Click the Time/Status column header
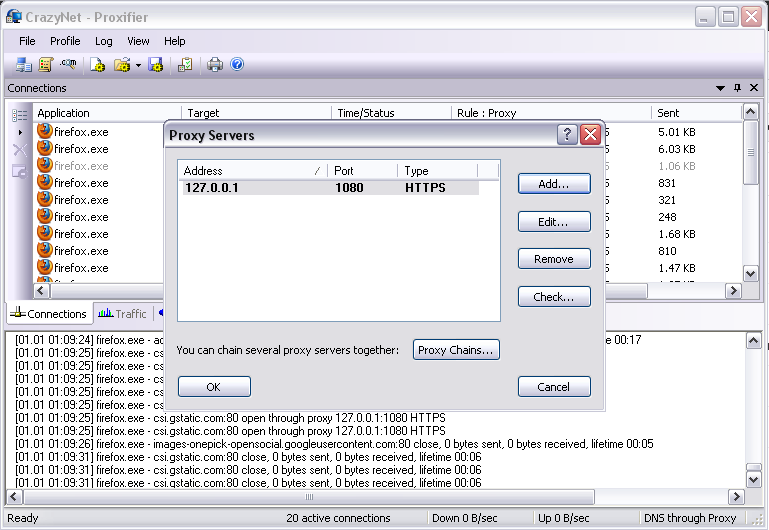Image resolution: width=769 pixels, height=530 pixels. click(x=391, y=113)
